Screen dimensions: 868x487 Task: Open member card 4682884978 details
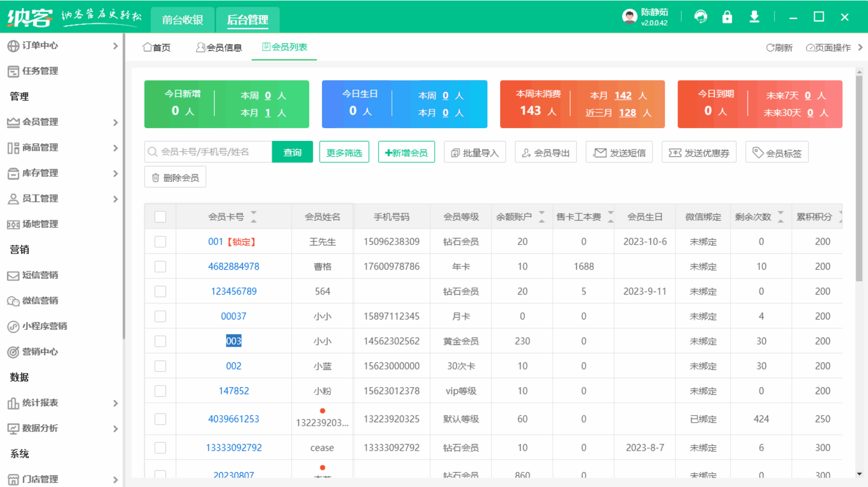[233, 266]
